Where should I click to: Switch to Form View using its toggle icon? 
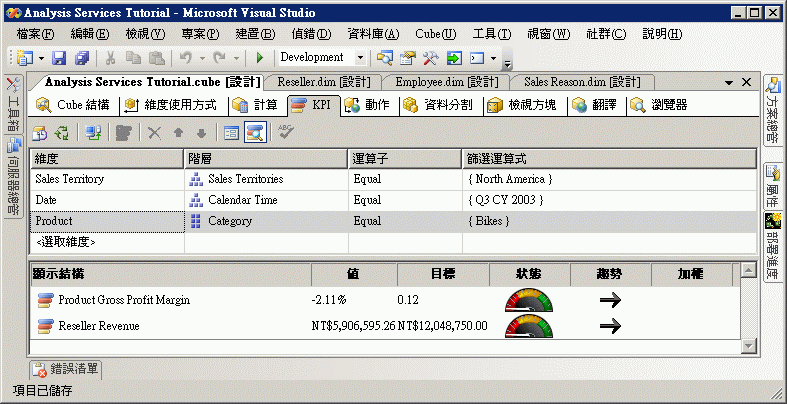[231, 133]
